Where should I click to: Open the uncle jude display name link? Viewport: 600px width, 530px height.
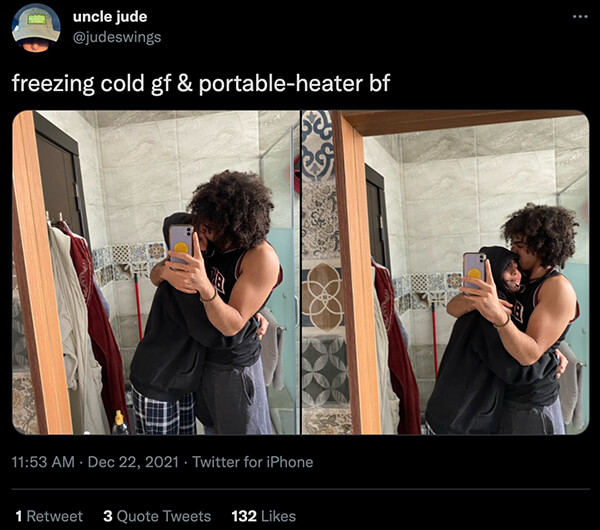coord(110,16)
